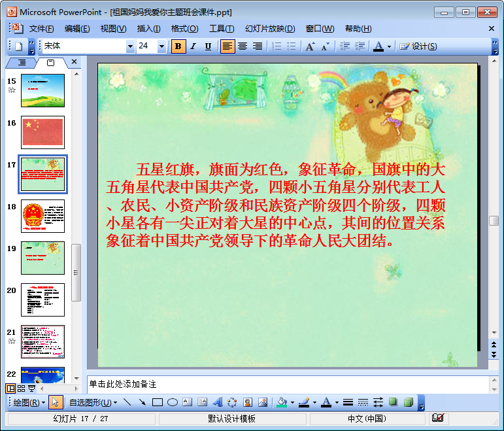Open the 插入(I) menu
The width and height of the screenshot is (504, 431).
click(x=148, y=29)
